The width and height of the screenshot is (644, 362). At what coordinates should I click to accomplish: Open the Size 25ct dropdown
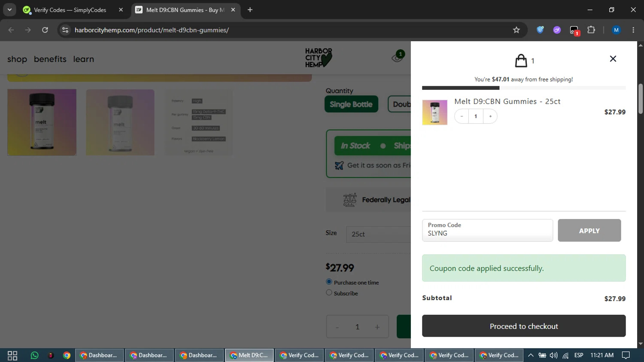pos(378,234)
